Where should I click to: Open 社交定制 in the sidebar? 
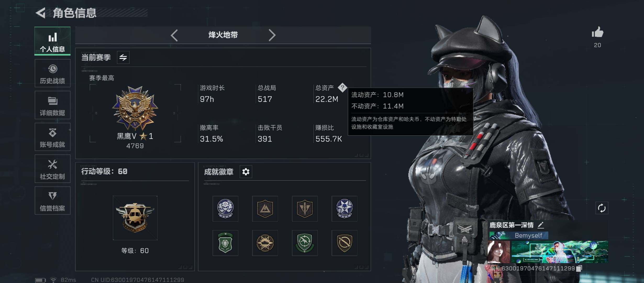click(x=52, y=169)
